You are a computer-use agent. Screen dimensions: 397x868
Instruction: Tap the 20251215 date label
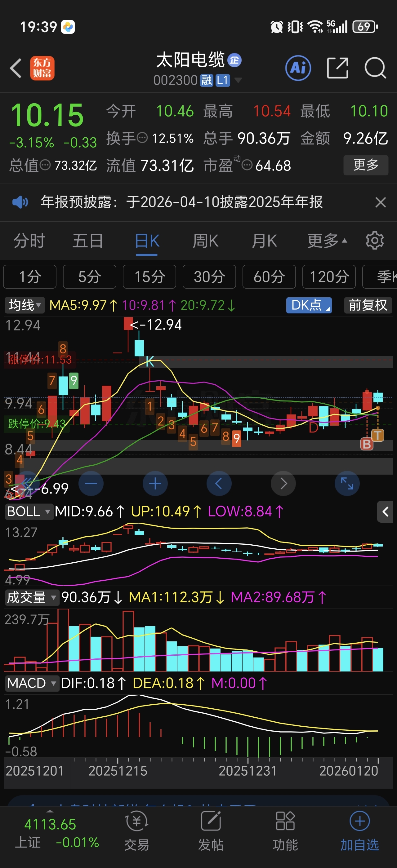pyautogui.click(x=118, y=771)
